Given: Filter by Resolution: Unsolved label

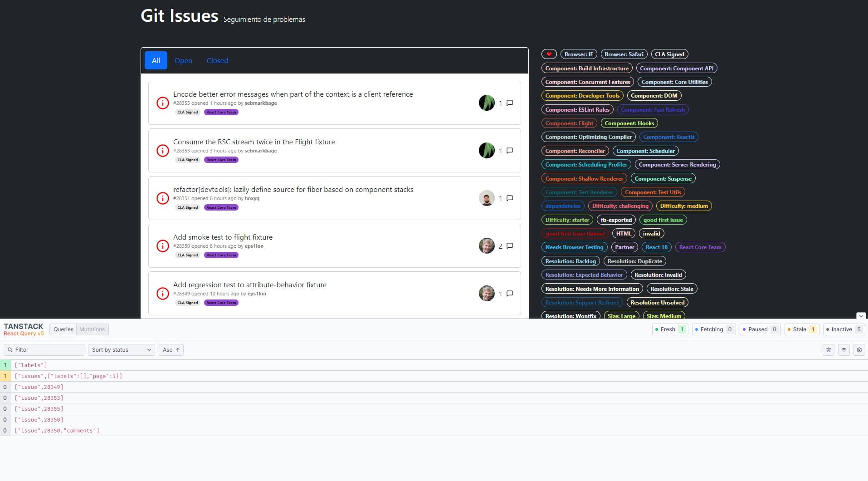Looking at the screenshot, I should (x=658, y=303).
